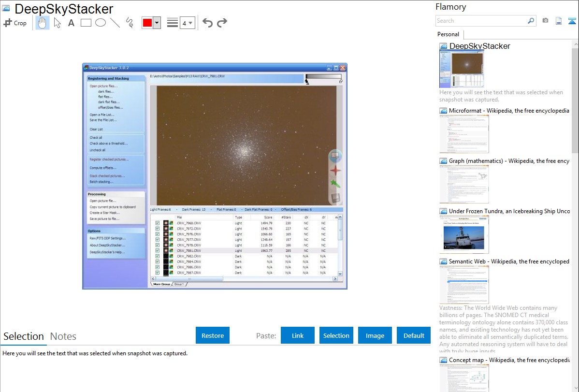
Task: Adjust the gradient slider above the image
Action: (x=323, y=78)
